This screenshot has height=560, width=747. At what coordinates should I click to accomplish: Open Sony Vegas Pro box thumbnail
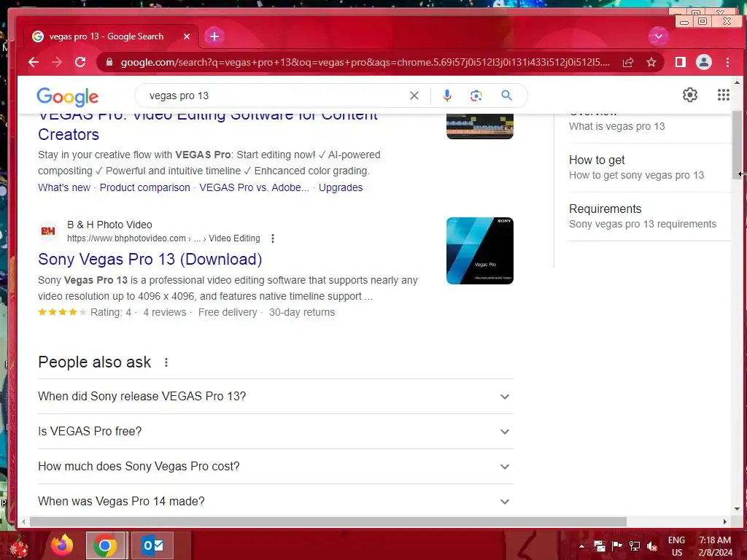click(480, 251)
